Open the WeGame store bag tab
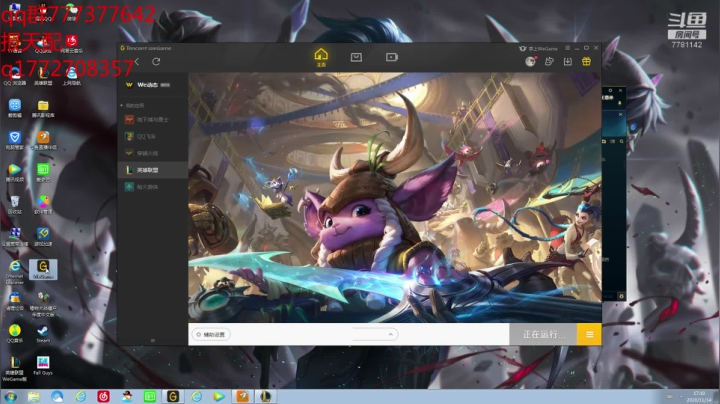The height and width of the screenshot is (404, 720). click(x=356, y=57)
